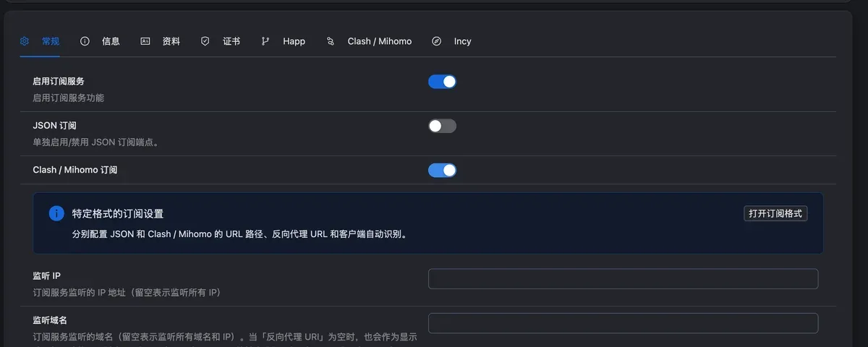Screen dimensions: 868x347
Task: Click the 订阅服务监听的 IP 地址 description
Action: click(x=127, y=292)
